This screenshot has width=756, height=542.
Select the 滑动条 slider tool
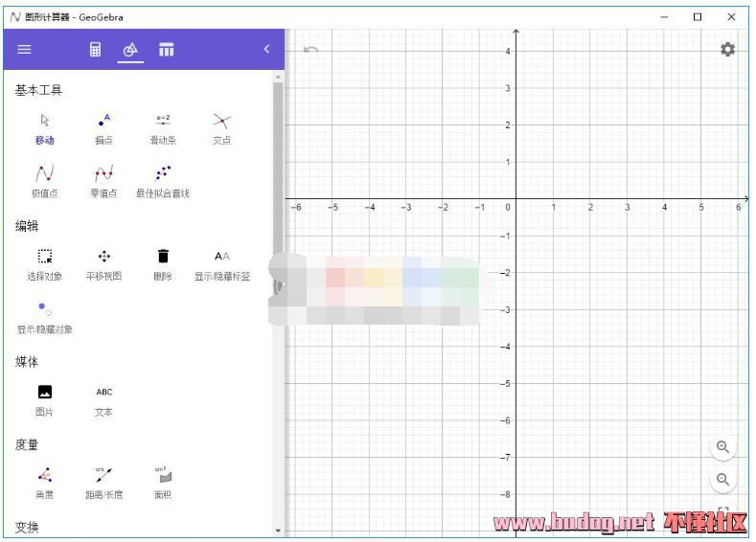(x=163, y=129)
